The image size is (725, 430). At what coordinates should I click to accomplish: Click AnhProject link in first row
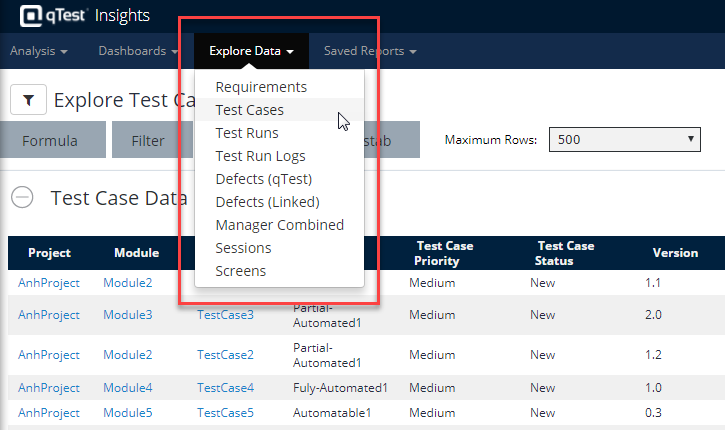48,283
